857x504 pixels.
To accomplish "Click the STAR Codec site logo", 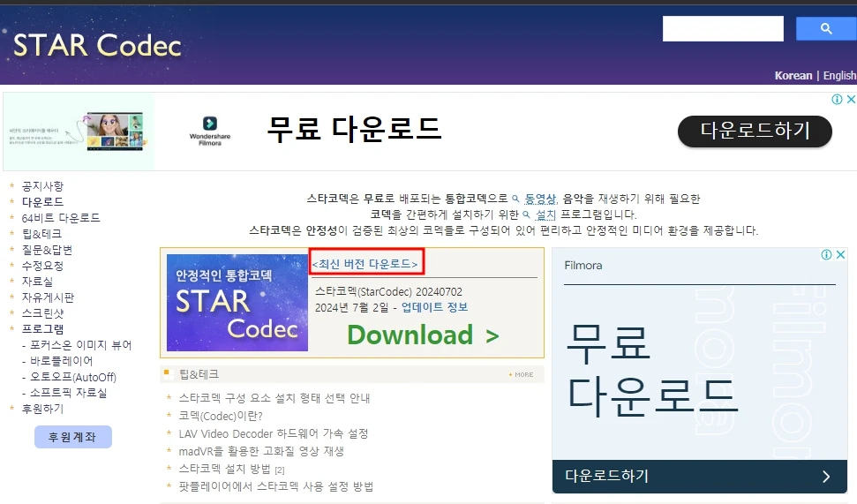I will (x=97, y=45).
